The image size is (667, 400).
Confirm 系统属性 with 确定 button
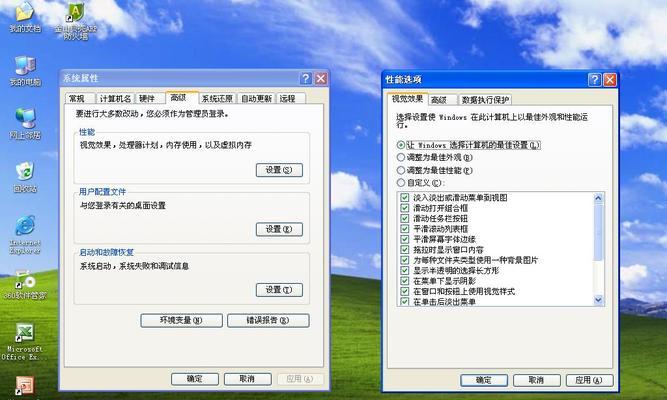(x=195, y=379)
